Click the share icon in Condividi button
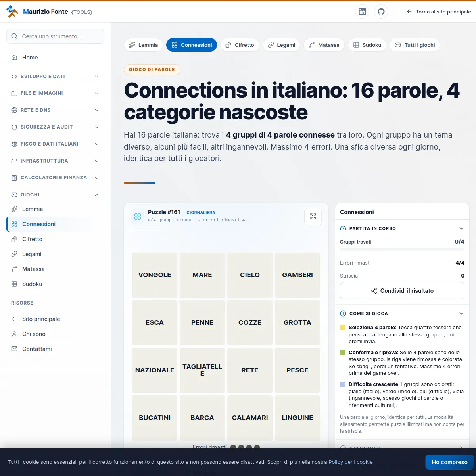476x476 pixels. pos(374,291)
